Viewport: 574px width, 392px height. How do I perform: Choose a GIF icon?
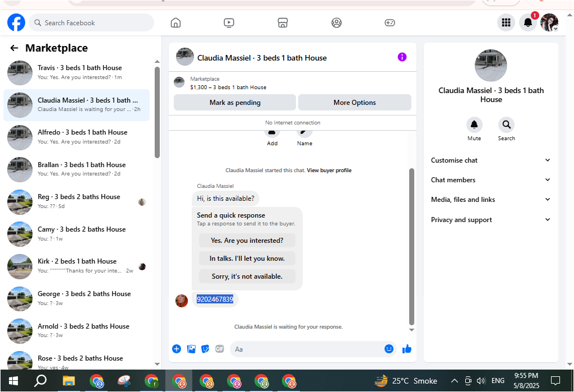coord(220,349)
